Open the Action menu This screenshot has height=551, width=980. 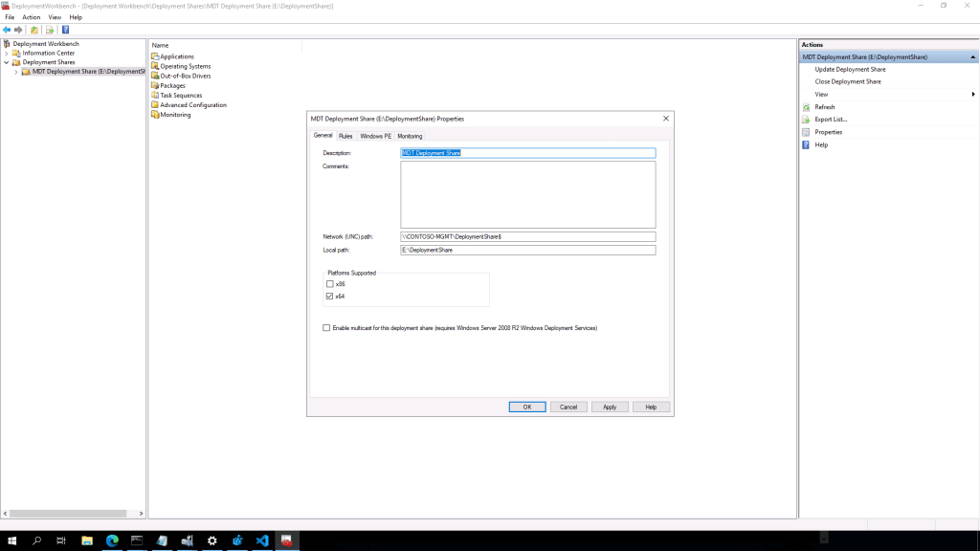pyautogui.click(x=32, y=17)
